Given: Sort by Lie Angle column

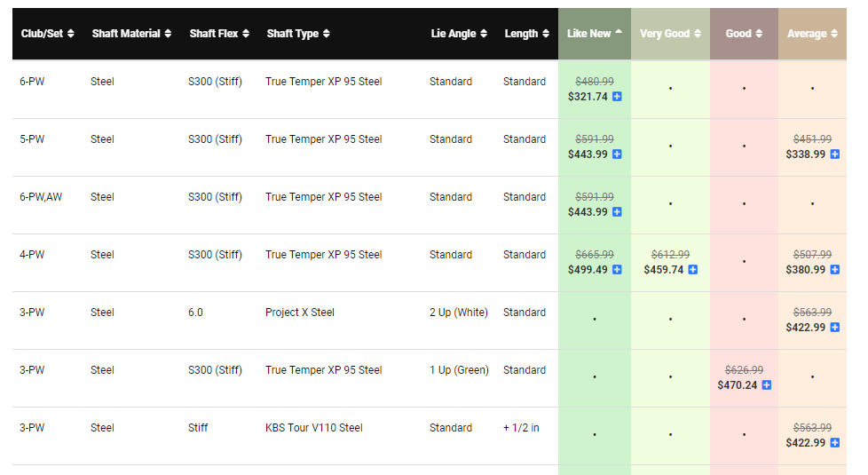Looking at the screenshot, I should point(458,34).
